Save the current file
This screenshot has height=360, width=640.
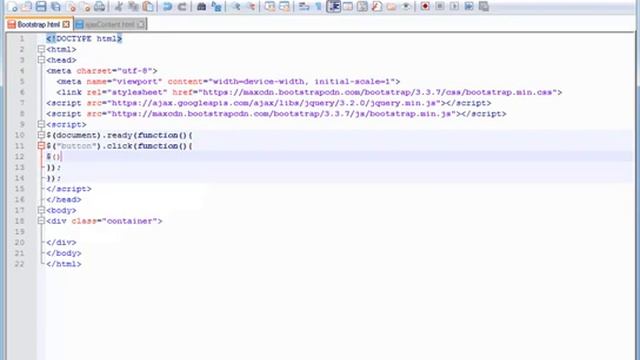(x=41, y=6)
